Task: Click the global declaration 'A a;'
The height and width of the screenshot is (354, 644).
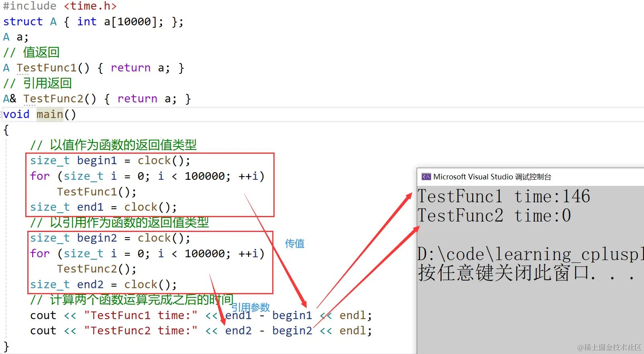Action: 16,37
